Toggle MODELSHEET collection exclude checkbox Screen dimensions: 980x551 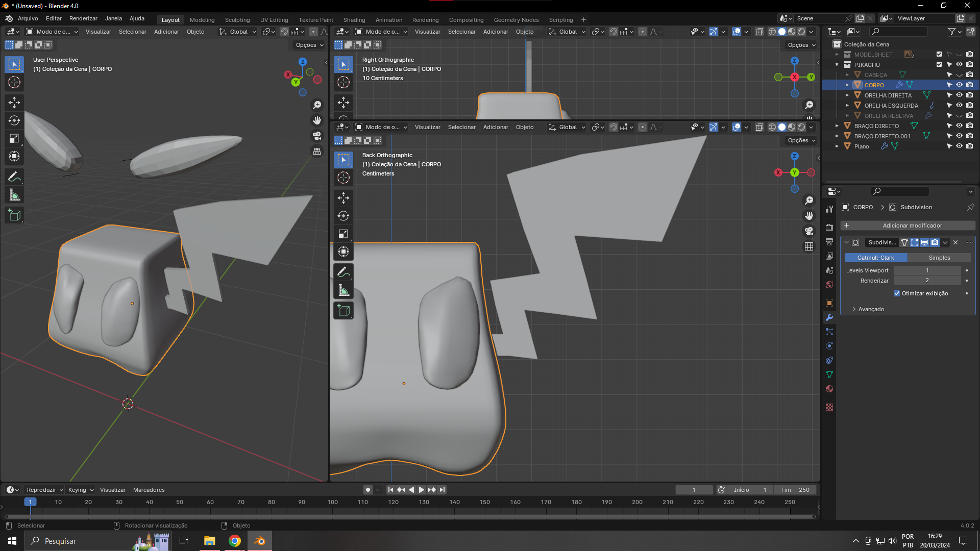click(939, 54)
